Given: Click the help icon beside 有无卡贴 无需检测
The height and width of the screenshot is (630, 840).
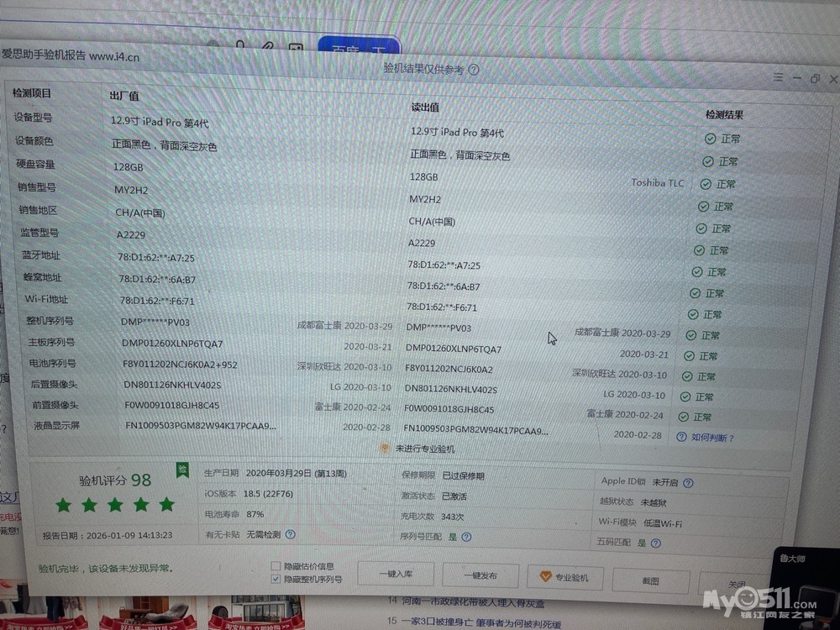Looking at the screenshot, I should 290,534.
